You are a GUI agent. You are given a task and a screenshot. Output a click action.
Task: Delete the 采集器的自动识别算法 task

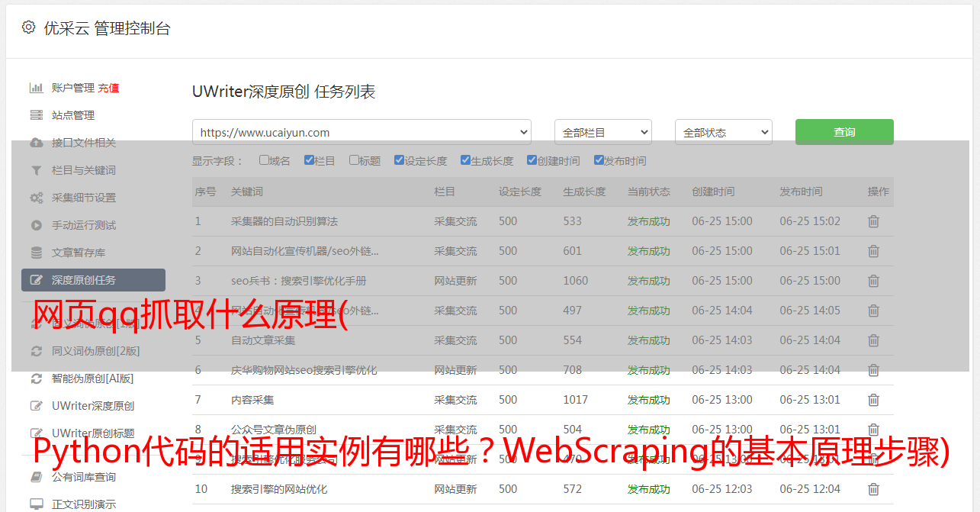click(873, 221)
